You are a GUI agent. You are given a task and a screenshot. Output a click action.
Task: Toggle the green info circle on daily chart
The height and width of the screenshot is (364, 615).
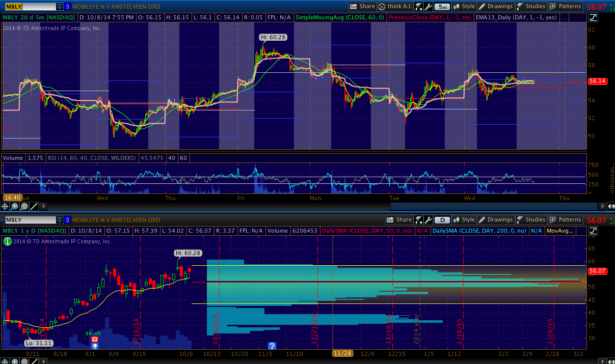pyautogui.click(x=7, y=241)
